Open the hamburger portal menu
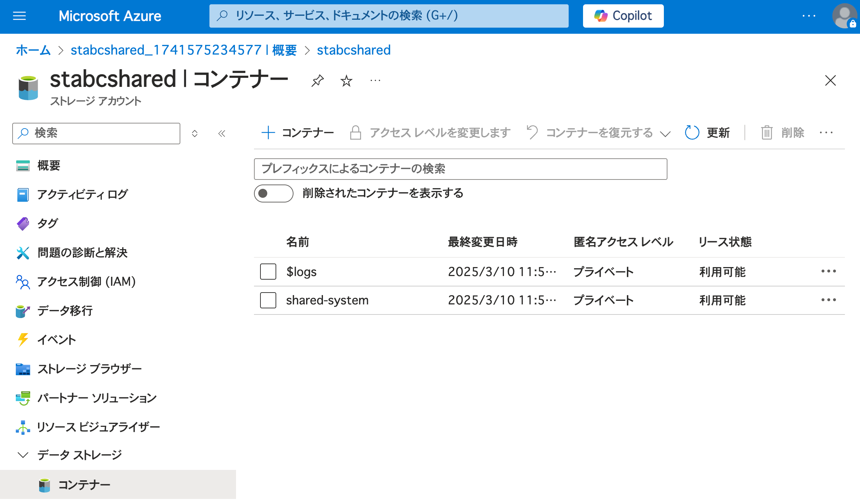This screenshot has width=860, height=504. 19,16
